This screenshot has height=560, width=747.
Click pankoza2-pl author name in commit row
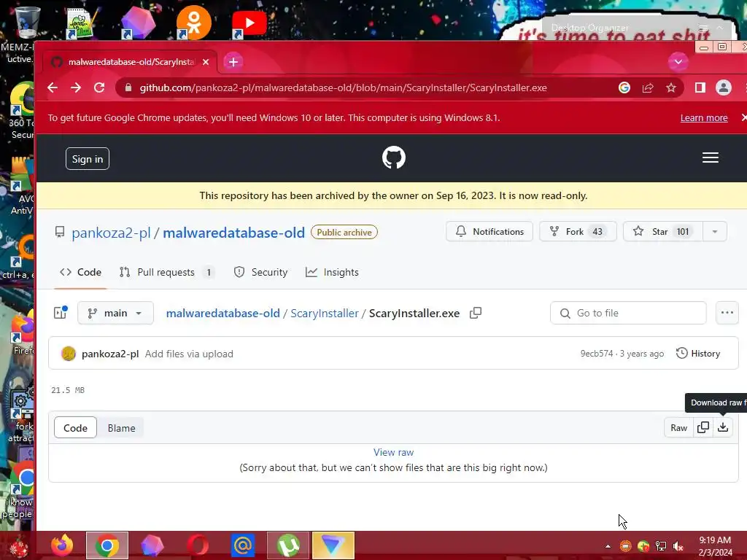coord(110,354)
